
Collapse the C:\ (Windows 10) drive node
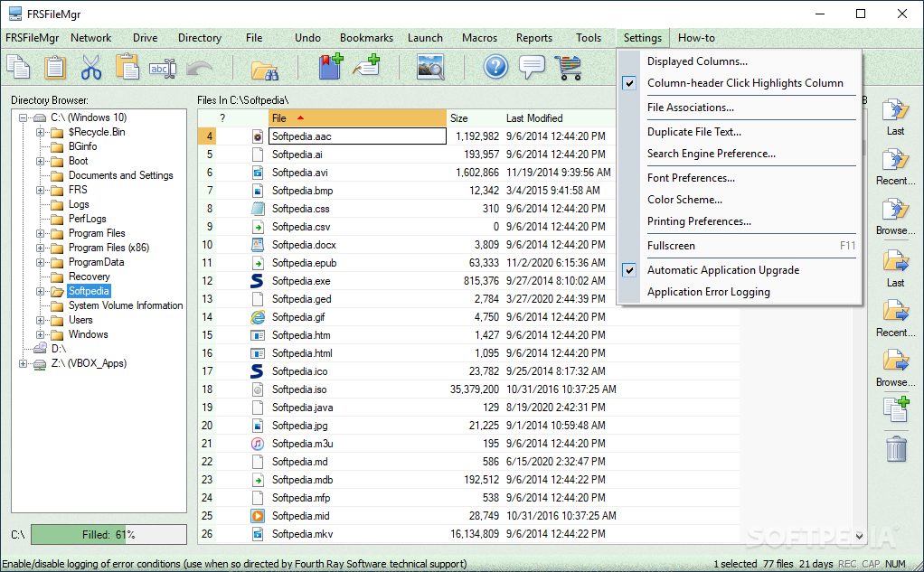[x=23, y=117]
